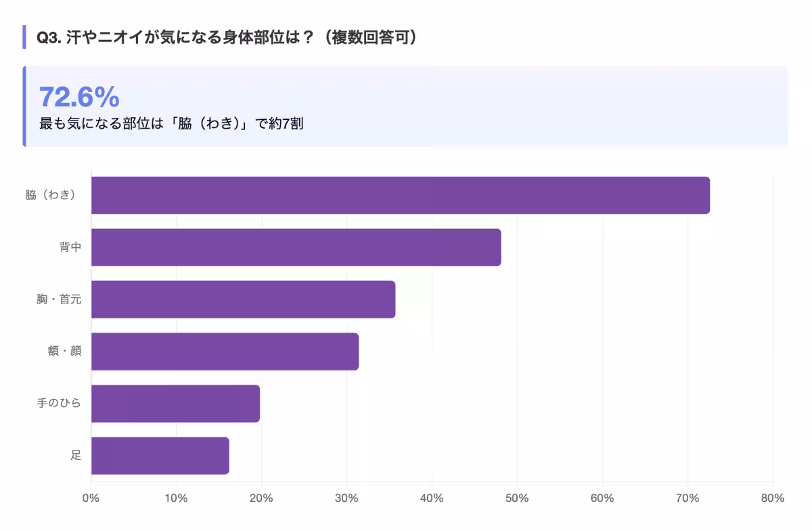The image size is (812, 531).
Task: Click the 80% tick label
Action: pyautogui.click(x=773, y=498)
